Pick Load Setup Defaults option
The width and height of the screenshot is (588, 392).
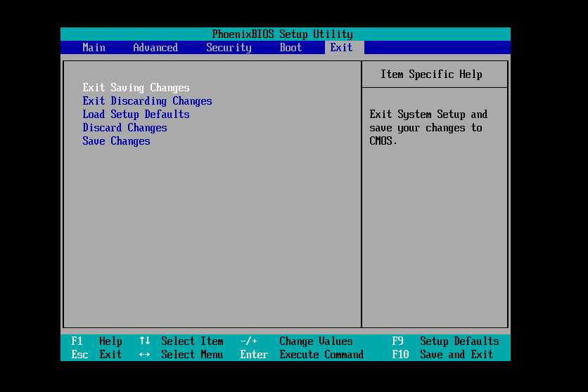(136, 115)
